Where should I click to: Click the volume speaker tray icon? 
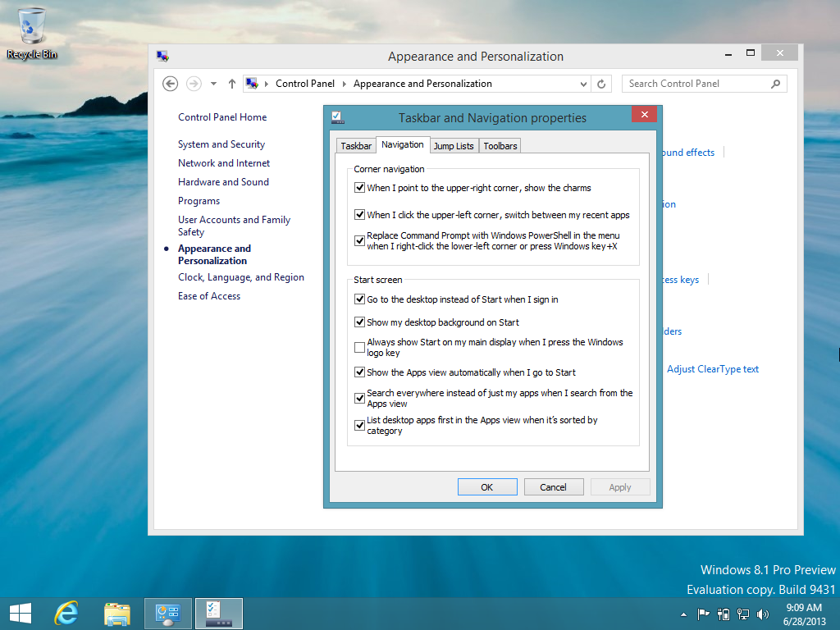(x=763, y=614)
